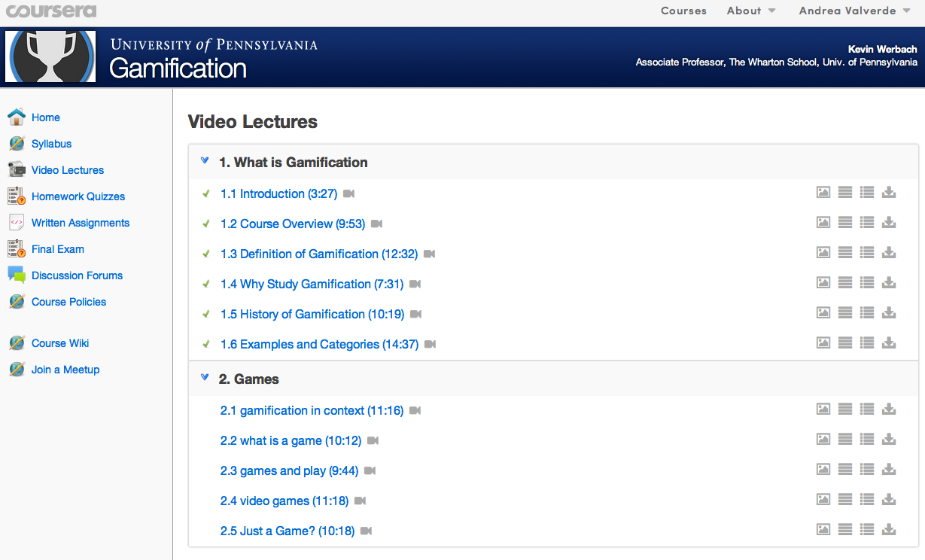
Task: Go to Syllabus in the sidebar
Action: tap(51, 144)
